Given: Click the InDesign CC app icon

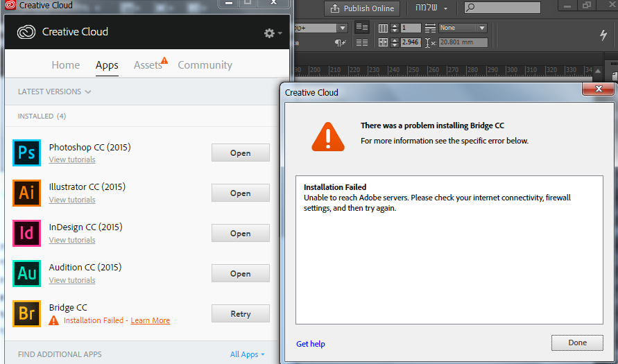Looking at the screenshot, I should 27,233.
